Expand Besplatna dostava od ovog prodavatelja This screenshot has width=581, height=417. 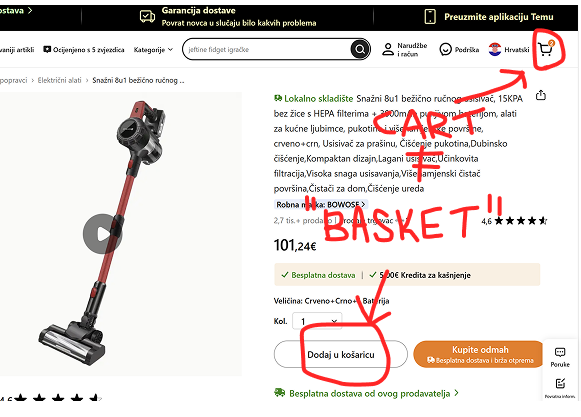[366, 393]
